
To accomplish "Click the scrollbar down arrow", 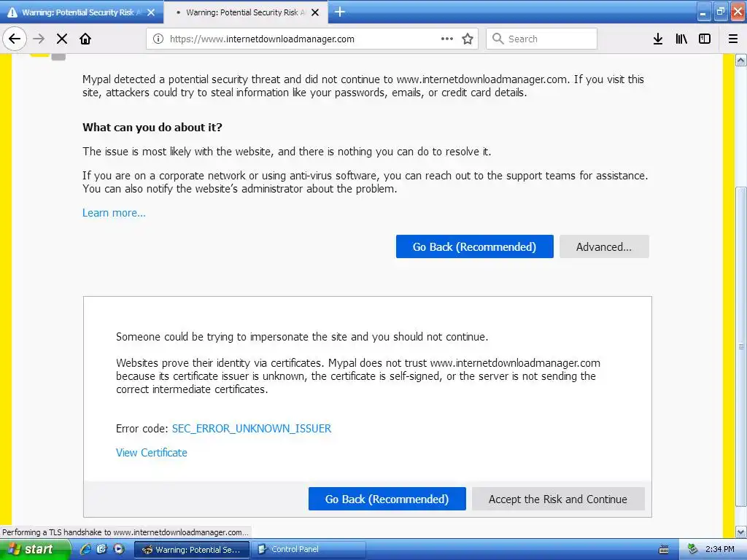I will tap(741, 532).
